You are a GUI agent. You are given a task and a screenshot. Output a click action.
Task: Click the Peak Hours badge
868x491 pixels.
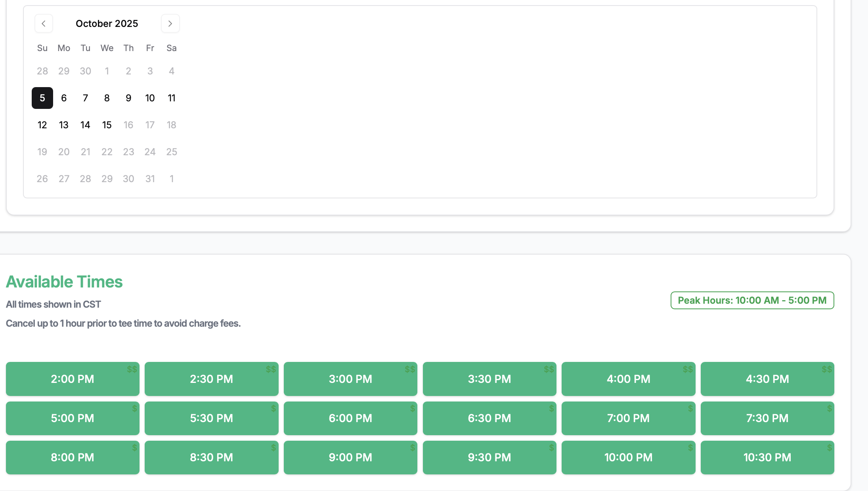752,300
